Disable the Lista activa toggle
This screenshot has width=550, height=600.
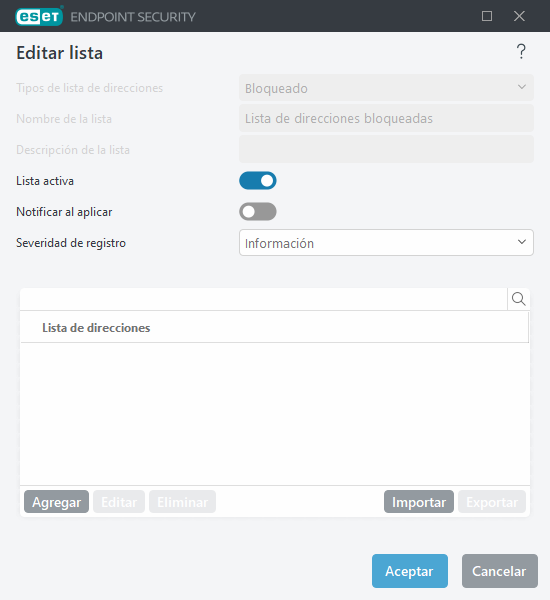pyautogui.click(x=258, y=181)
